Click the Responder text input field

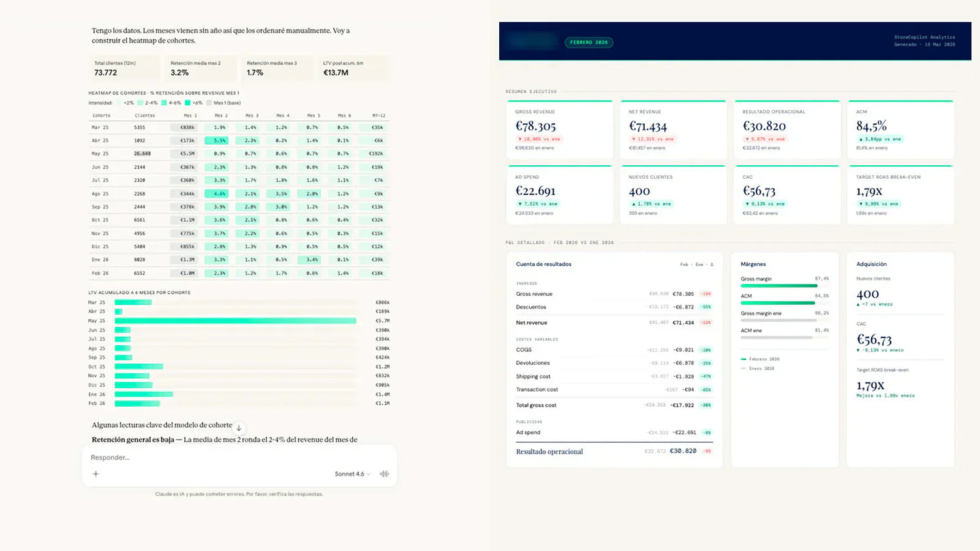pyautogui.click(x=239, y=457)
